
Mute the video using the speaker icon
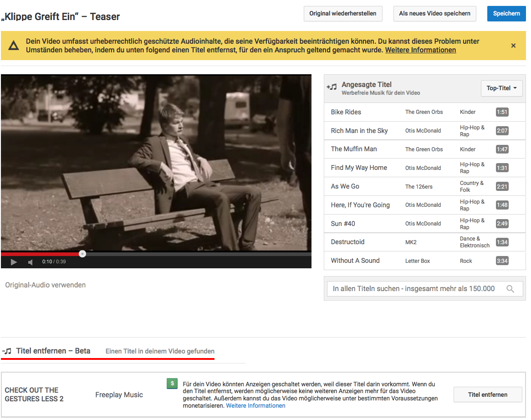tap(31, 262)
